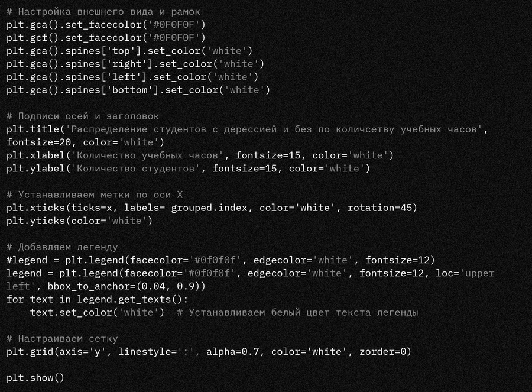Click the commented-out #legend line
Screen dimensions: 532x392
point(220,260)
